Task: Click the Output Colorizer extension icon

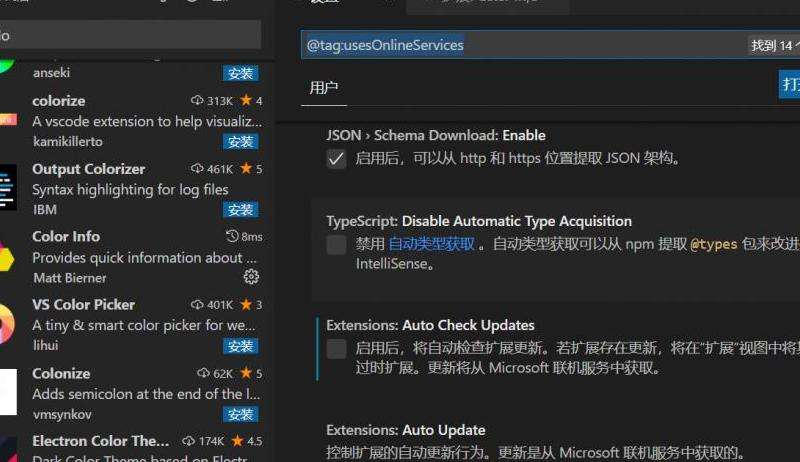Action: click(8, 187)
